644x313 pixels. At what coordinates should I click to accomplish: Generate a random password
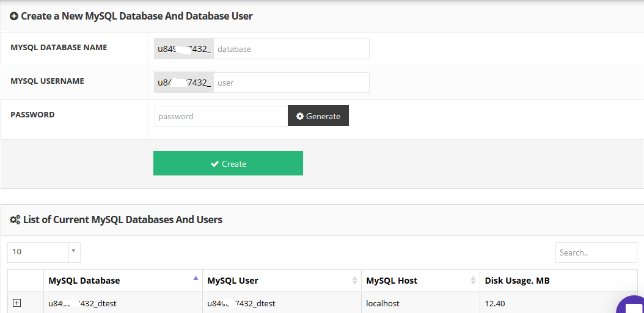tap(318, 116)
